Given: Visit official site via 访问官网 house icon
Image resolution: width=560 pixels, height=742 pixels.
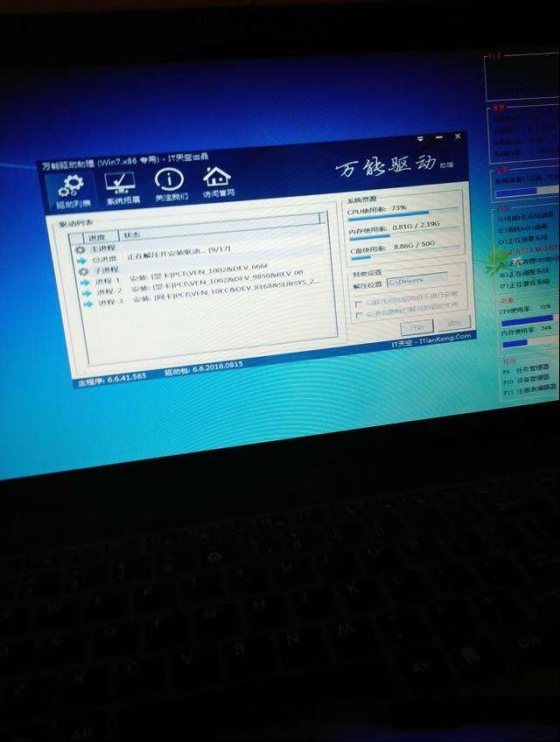Looking at the screenshot, I should pos(217,181).
